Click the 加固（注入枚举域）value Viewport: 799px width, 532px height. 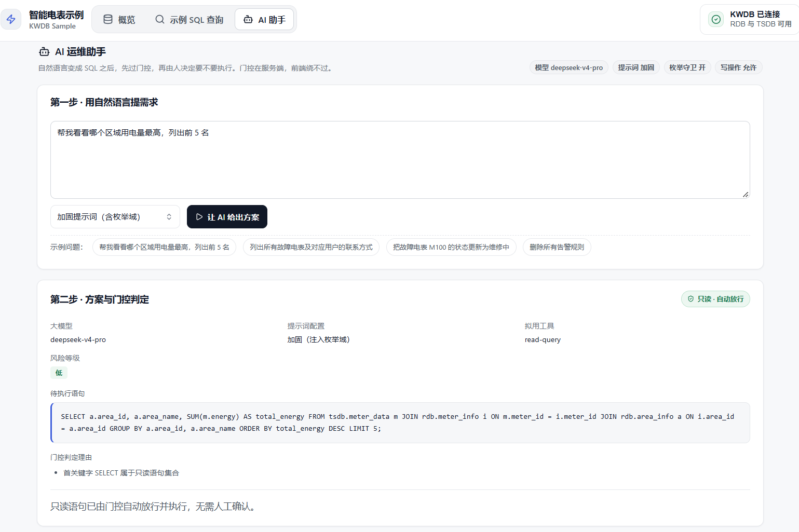[319, 339]
